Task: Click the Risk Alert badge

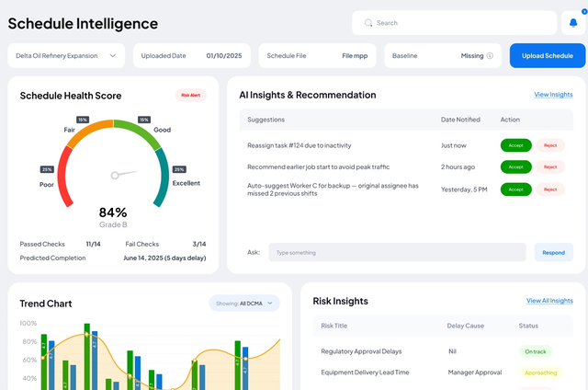Action: 191,95
